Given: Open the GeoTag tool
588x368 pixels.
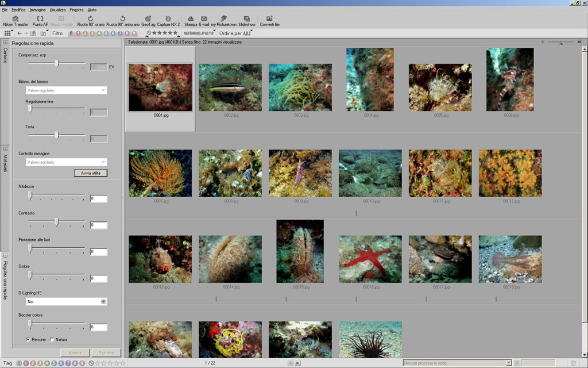Looking at the screenshot, I should click(148, 21).
